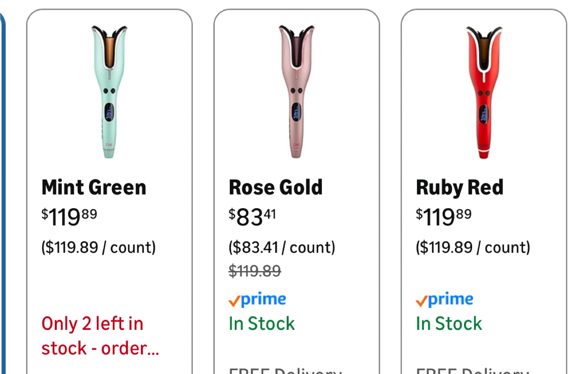Click the Prime logo on Ruby Red card
The height and width of the screenshot is (374, 588).
(x=444, y=300)
